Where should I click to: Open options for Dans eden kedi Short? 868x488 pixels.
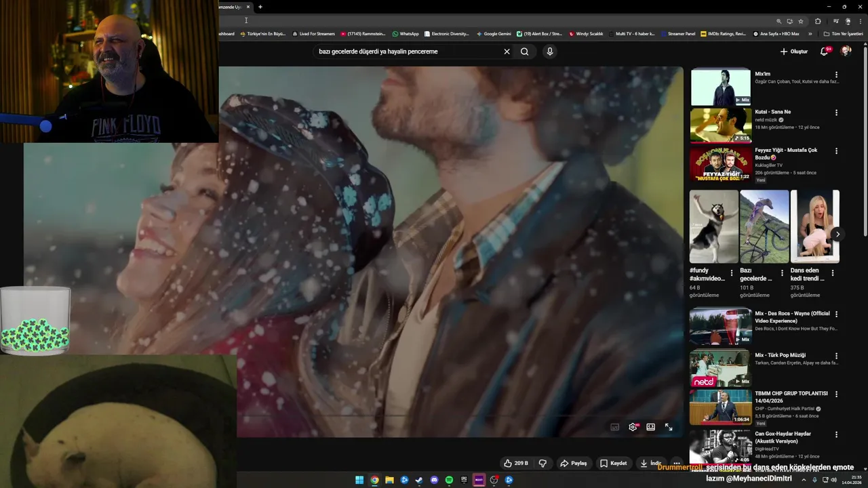(833, 273)
